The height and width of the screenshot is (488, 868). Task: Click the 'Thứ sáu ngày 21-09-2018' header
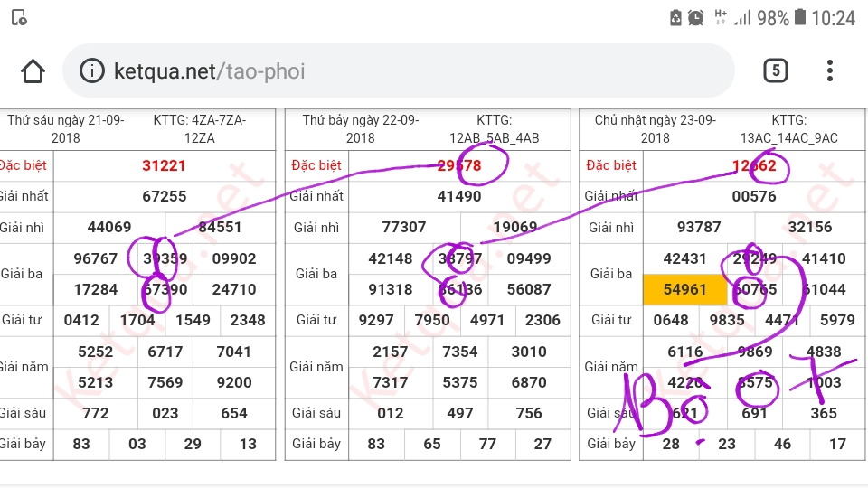66,128
